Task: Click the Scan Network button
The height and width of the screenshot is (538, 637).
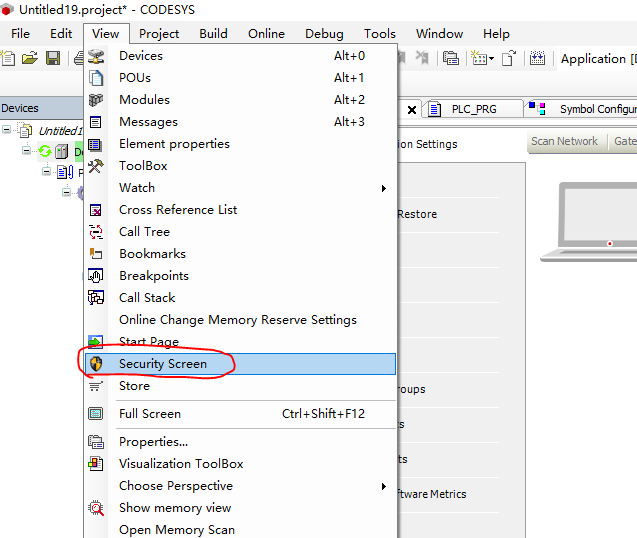Action: coord(564,141)
